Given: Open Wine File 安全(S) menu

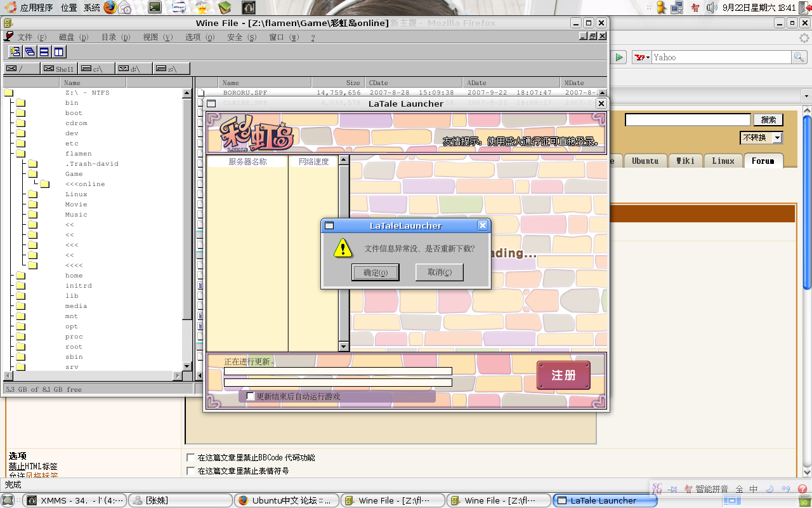Looking at the screenshot, I should 242,37.
